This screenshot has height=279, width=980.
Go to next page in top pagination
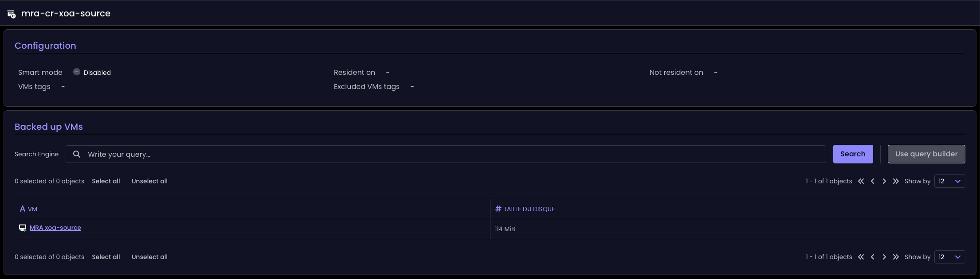[x=884, y=181]
